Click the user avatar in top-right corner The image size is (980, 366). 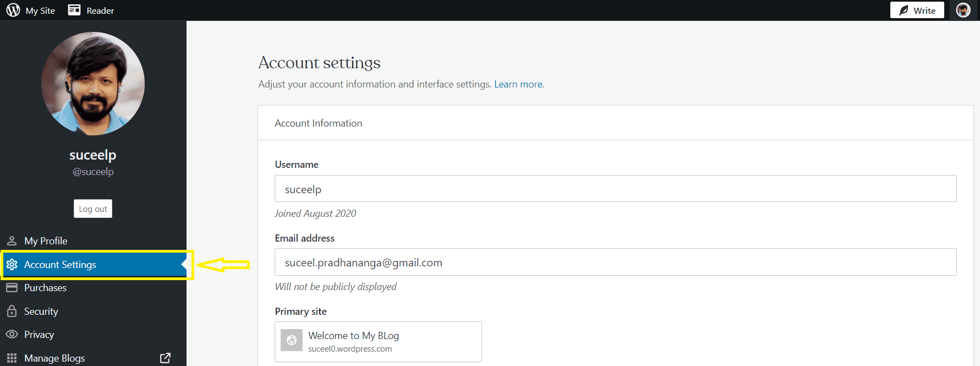point(963,10)
